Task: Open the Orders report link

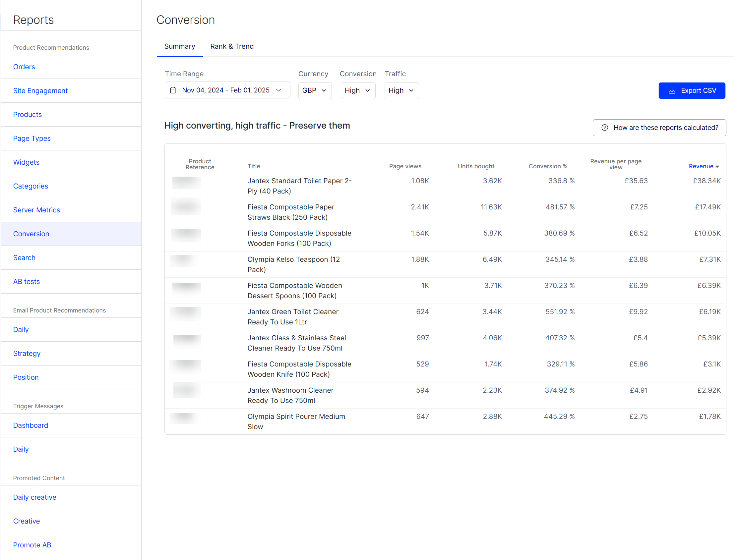Action: pos(24,67)
